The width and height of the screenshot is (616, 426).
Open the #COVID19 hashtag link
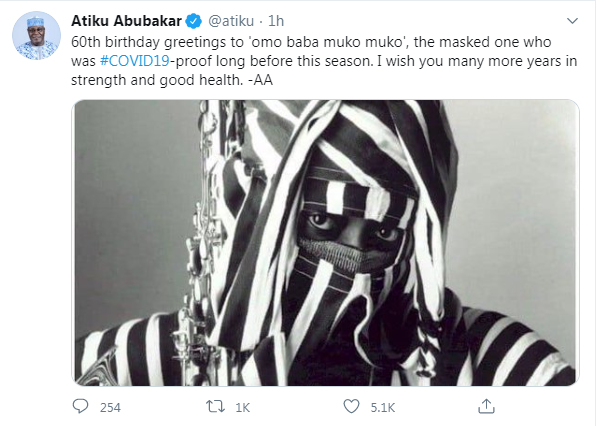(x=135, y=61)
